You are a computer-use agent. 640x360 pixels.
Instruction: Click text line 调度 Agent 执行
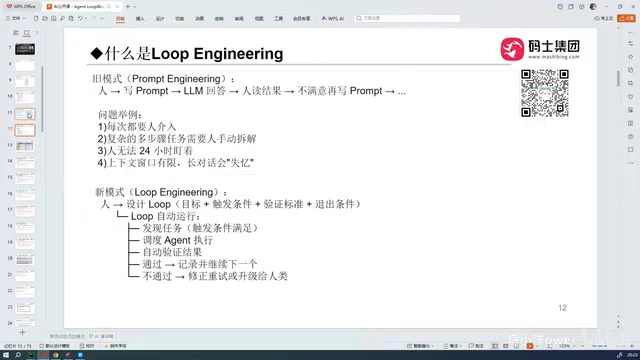(x=178, y=240)
